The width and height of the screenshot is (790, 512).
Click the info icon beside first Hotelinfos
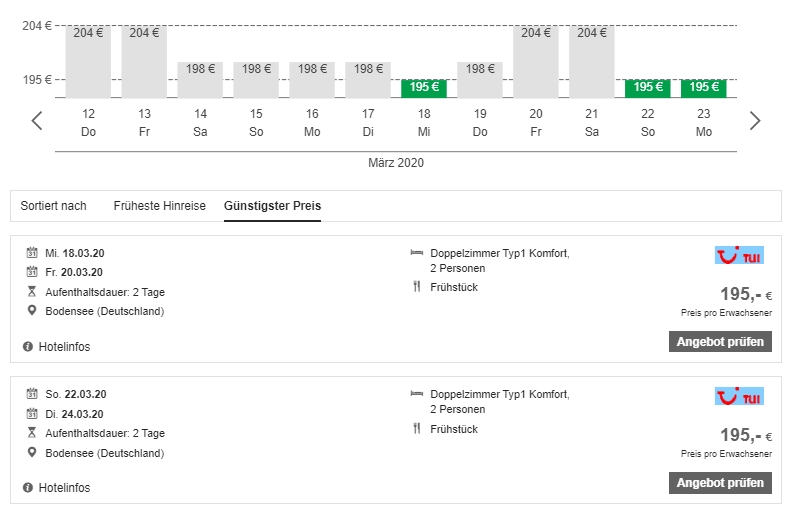(28, 347)
